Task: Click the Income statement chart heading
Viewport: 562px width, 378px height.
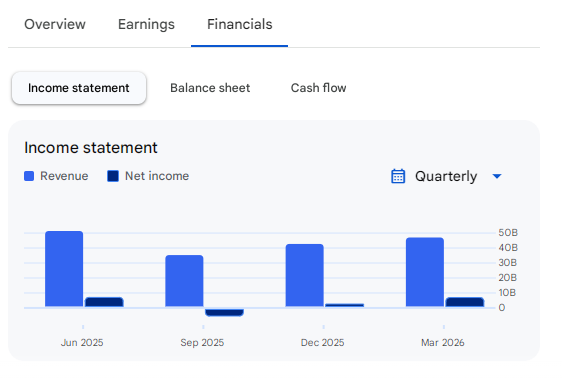Action: [91, 148]
